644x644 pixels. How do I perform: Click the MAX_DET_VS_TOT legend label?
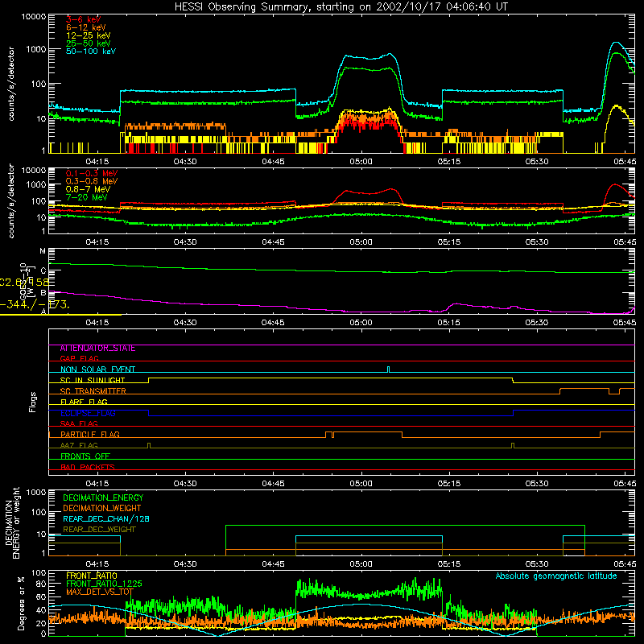click(100, 592)
